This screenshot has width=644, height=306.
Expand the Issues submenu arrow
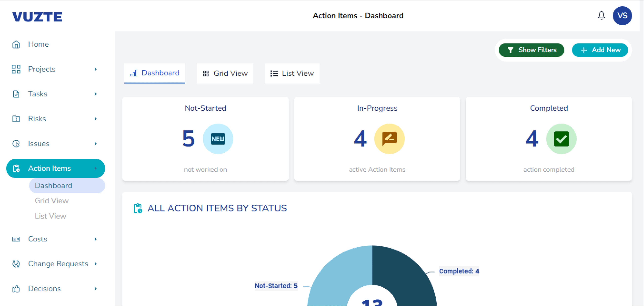[95, 144]
